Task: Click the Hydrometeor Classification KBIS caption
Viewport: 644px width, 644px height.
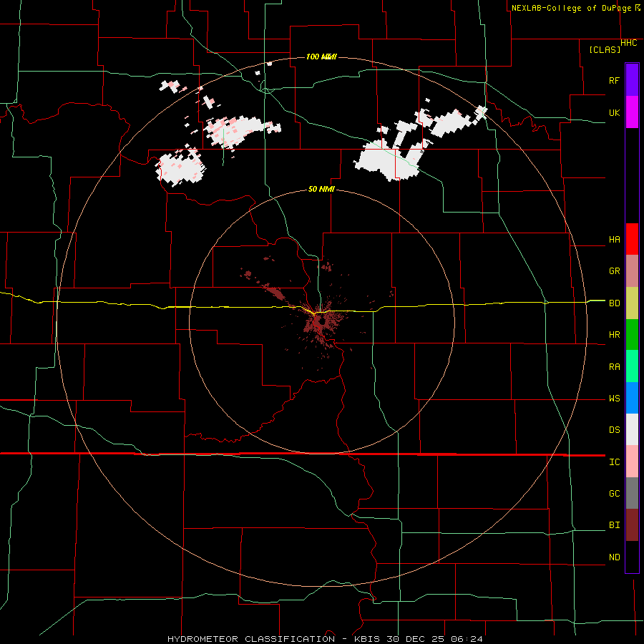Action: pyautogui.click(x=325, y=639)
